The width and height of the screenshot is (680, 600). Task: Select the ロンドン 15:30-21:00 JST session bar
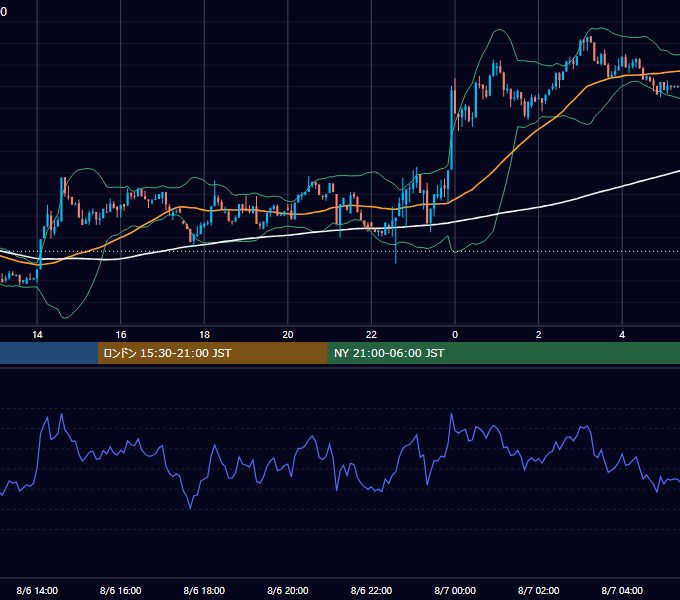pyautogui.click(x=212, y=353)
